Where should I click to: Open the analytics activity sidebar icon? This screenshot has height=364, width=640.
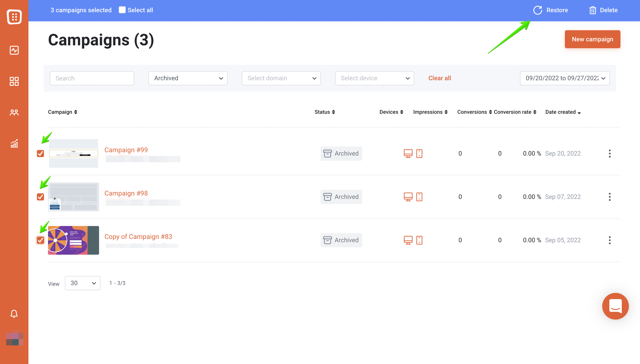14,50
